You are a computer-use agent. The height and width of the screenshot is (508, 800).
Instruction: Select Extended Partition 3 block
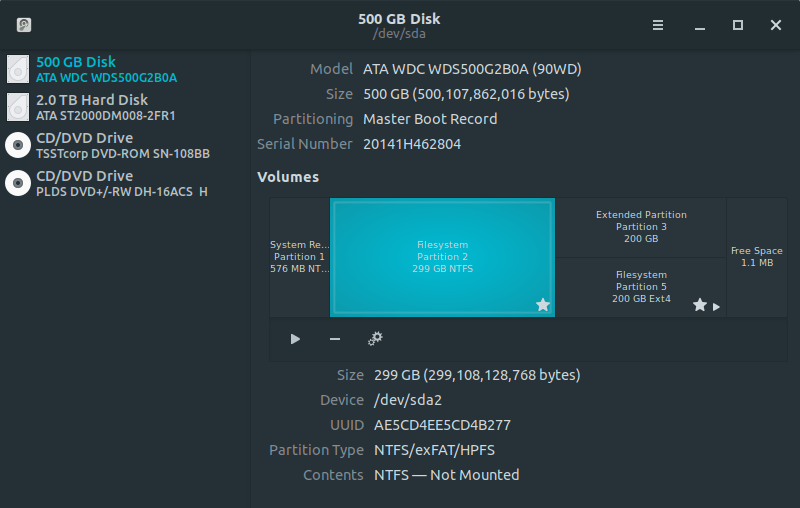click(641, 227)
